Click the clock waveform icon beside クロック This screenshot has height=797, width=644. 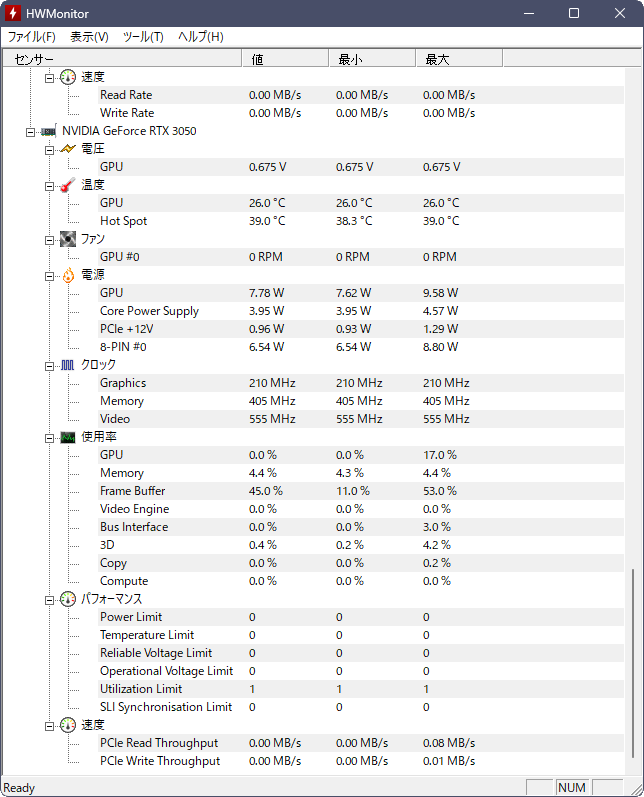point(68,365)
